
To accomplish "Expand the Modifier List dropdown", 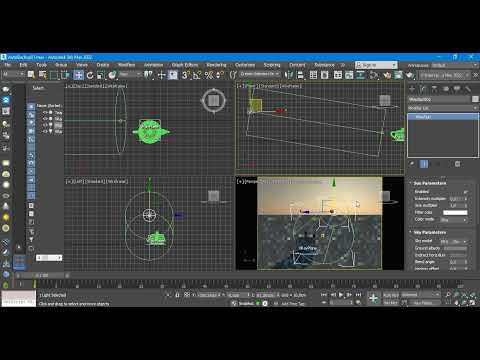I will tap(443, 108).
